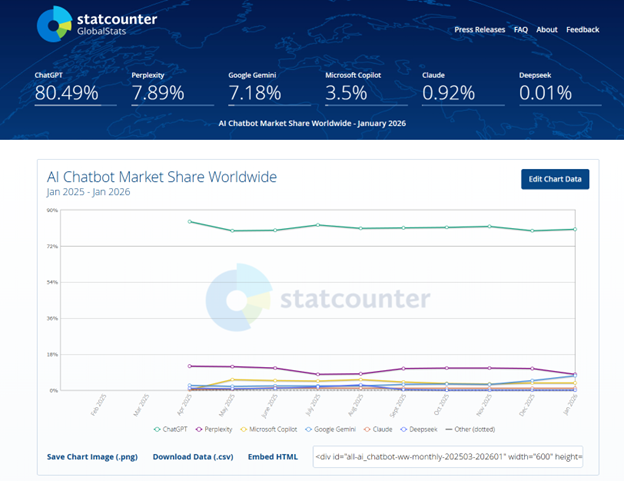Click Download Data (.csv)

click(x=193, y=457)
